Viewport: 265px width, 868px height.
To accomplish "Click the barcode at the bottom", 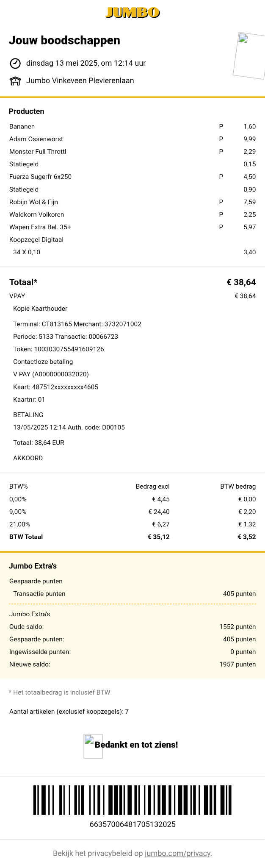I will [132, 800].
